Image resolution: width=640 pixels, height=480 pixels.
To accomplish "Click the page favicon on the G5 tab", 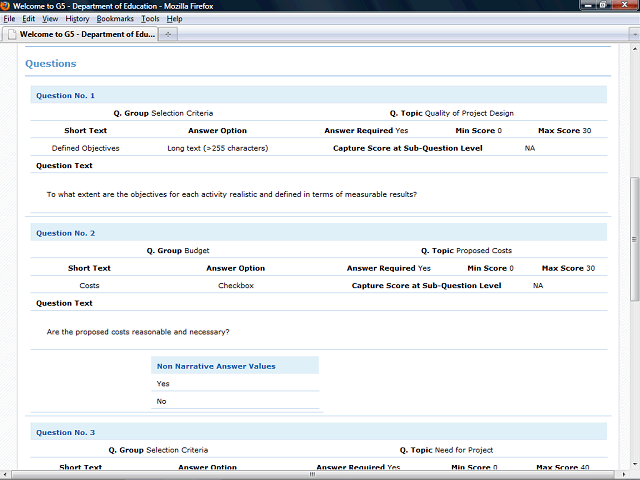I will pos(11,34).
